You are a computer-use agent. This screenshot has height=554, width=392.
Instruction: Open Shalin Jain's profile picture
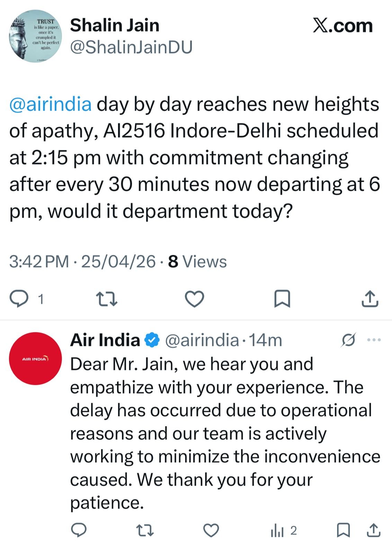(x=35, y=36)
